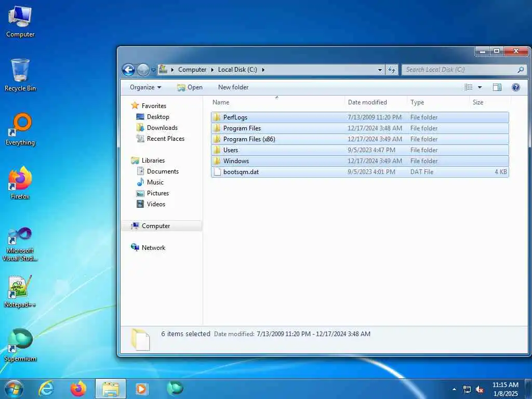Select the Firefox desktop shortcut
Viewport: 532px width, 399px height.
(20, 183)
